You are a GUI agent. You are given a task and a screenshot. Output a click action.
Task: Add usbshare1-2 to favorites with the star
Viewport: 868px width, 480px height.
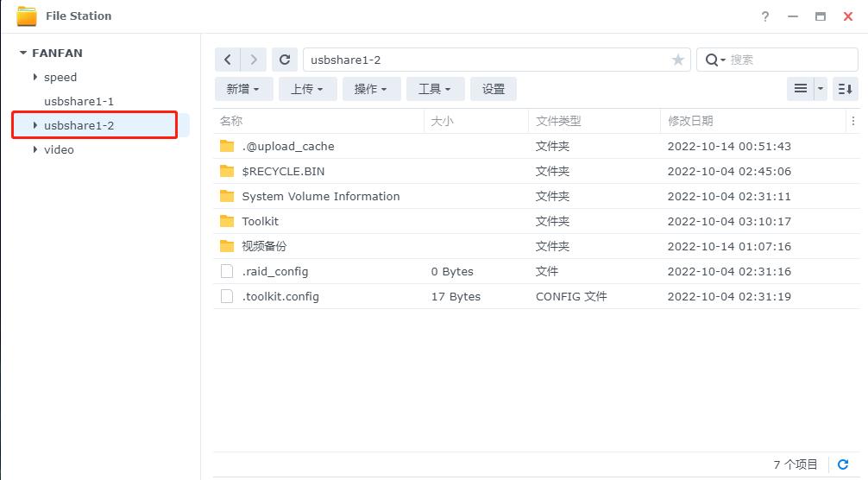[677, 60]
